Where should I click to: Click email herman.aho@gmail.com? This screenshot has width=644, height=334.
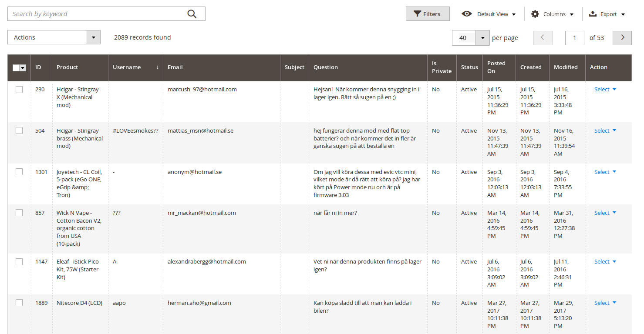[199, 303]
